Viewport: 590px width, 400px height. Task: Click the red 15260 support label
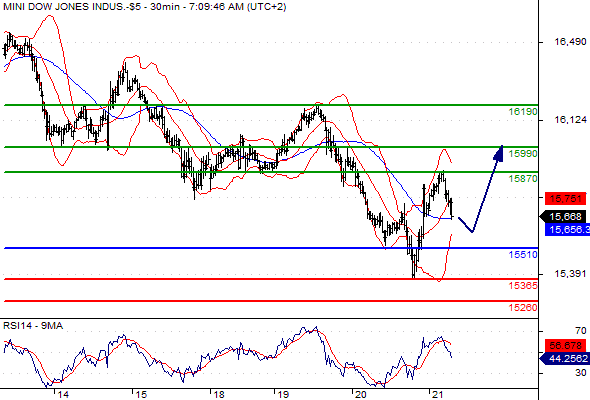(523, 307)
